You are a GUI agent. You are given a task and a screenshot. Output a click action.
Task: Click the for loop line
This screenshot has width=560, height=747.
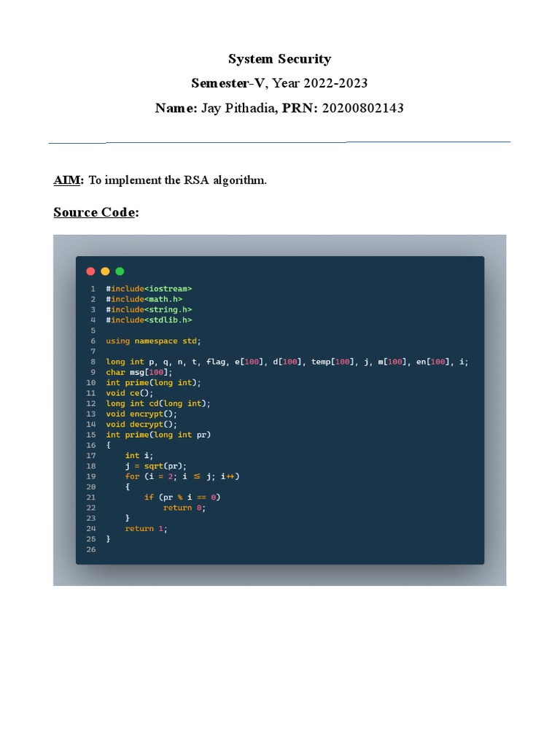pos(182,477)
